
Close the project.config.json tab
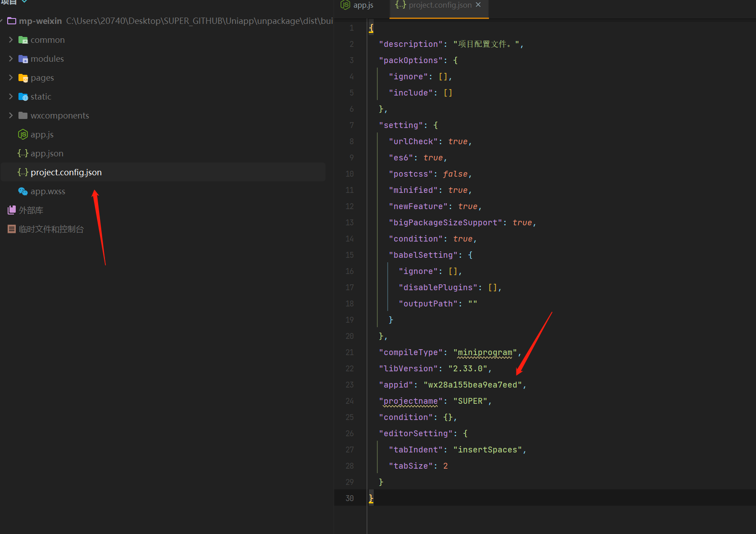point(478,5)
